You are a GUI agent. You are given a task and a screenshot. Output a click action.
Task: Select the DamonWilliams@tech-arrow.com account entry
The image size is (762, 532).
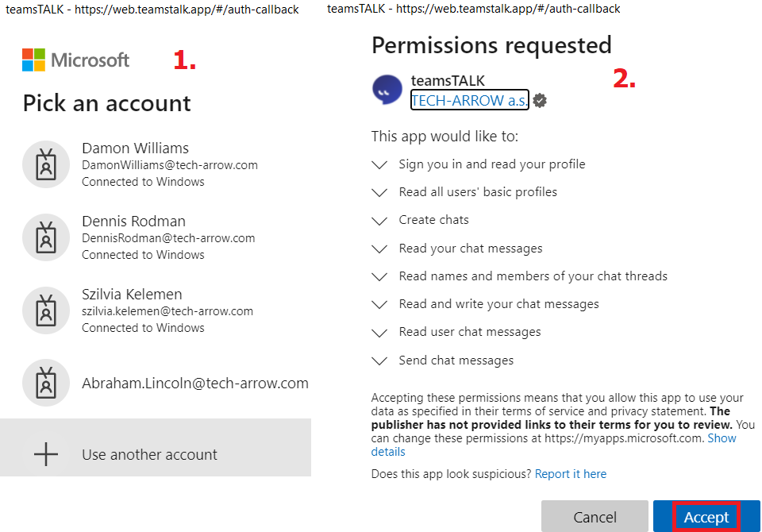pos(169,164)
